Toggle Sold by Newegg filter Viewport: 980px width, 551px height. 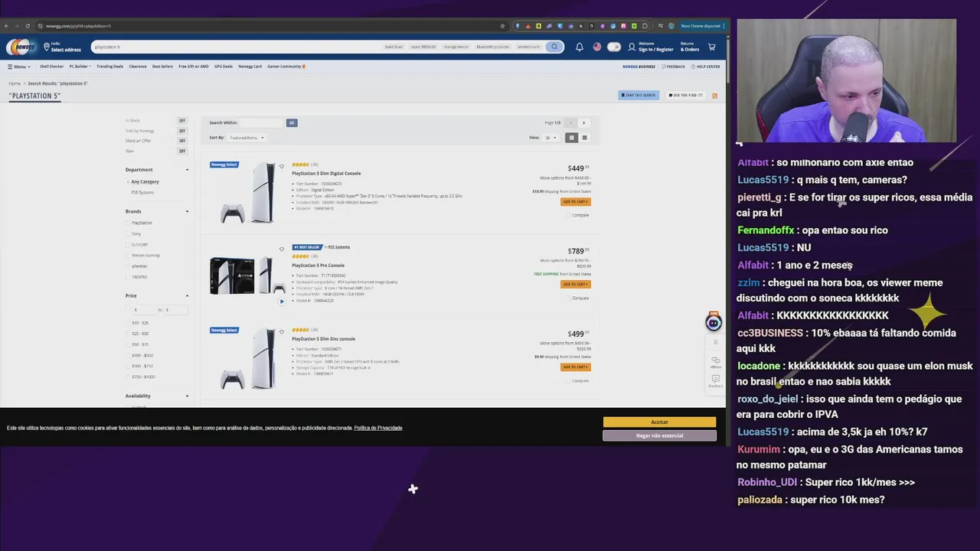181,131
